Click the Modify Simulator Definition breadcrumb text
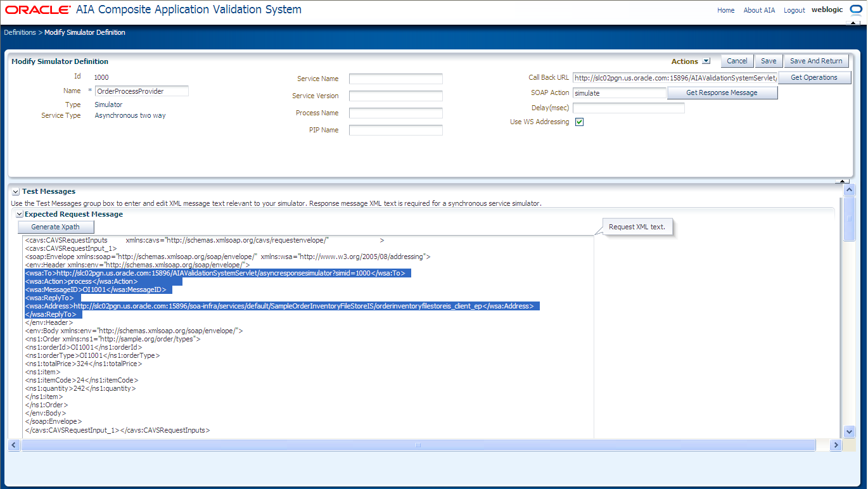This screenshot has height=489, width=868. [85, 32]
